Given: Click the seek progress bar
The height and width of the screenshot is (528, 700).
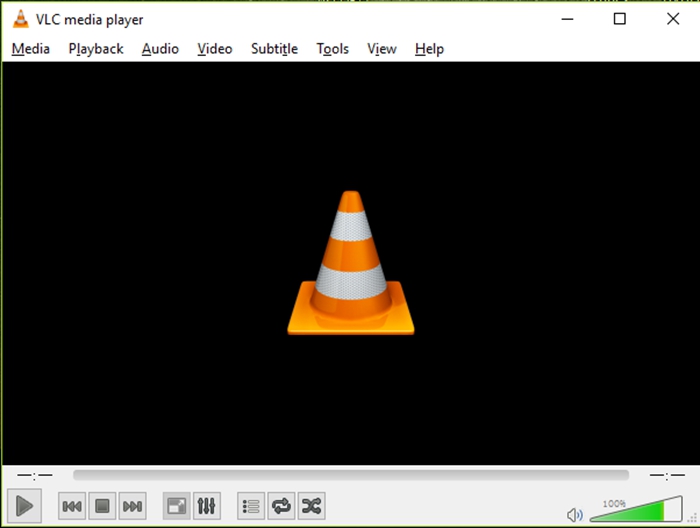Looking at the screenshot, I should tap(350, 475).
